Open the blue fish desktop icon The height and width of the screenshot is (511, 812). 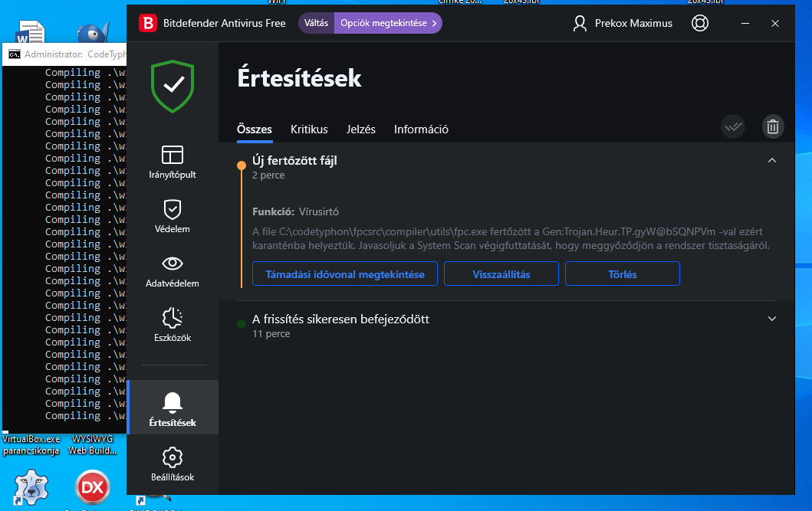94,33
